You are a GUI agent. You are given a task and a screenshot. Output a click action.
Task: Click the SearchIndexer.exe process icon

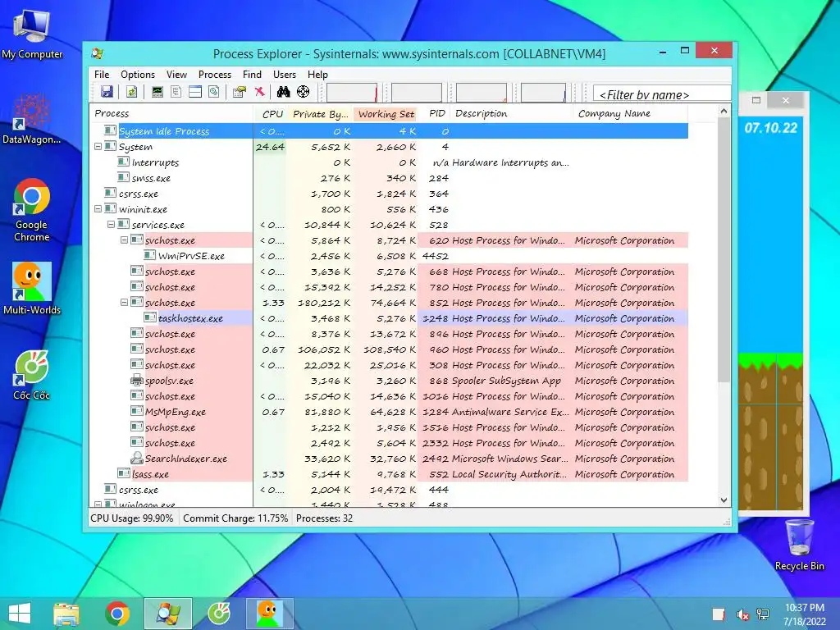[137, 458]
